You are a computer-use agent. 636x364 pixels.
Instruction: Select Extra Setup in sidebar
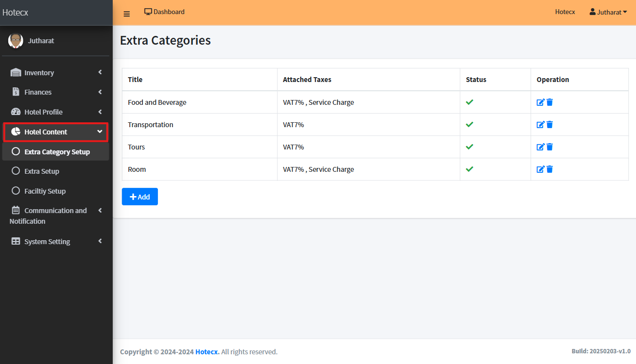[42, 171]
